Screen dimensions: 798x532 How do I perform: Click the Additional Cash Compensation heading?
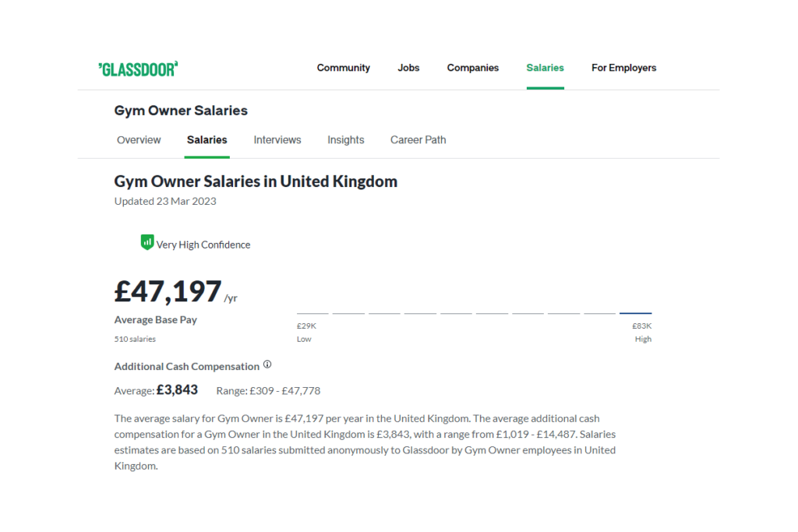point(187,366)
